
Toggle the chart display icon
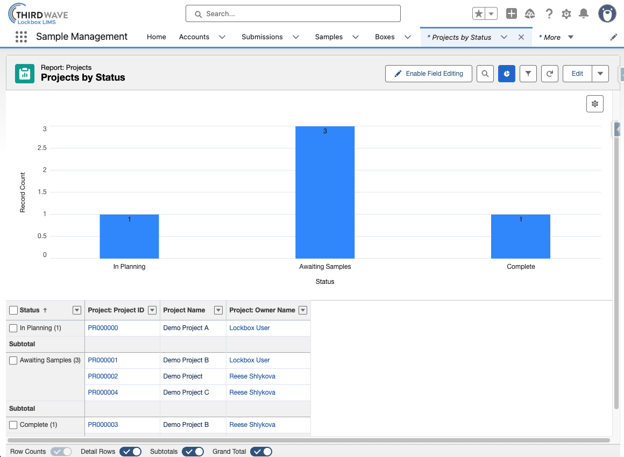point(507,74)
